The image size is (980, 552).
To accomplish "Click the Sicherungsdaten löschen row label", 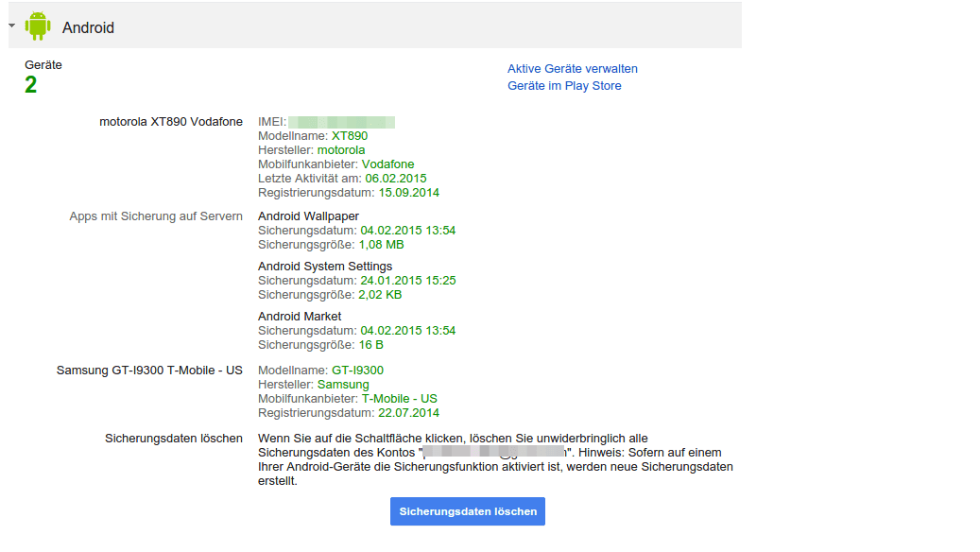I will (x=174, y=439).
